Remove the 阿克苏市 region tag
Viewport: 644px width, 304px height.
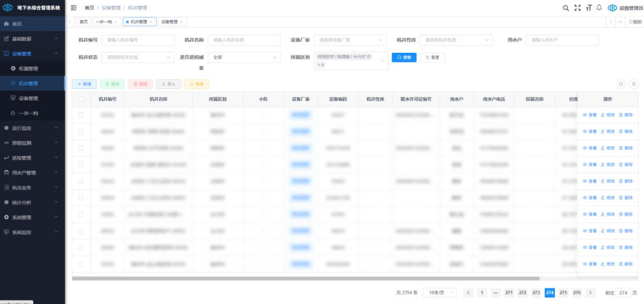pyautogui.click(x=369, y=56)
